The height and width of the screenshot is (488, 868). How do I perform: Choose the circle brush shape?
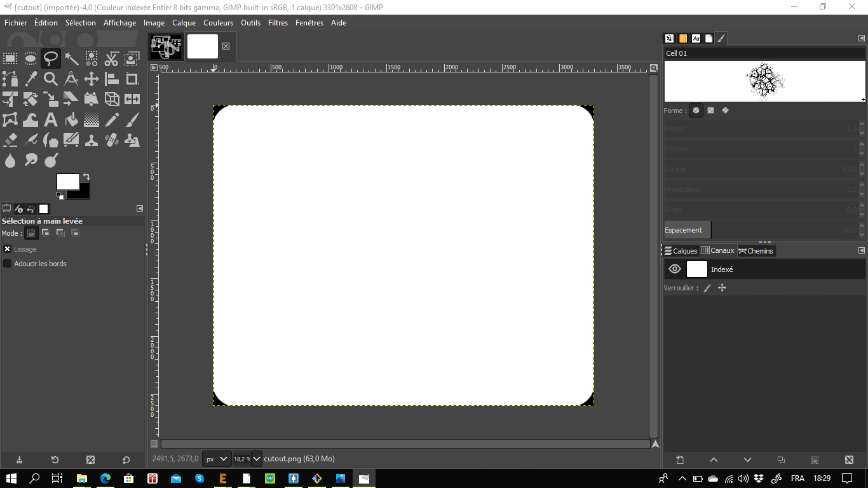pyautogui.click(x=696, y=111)
